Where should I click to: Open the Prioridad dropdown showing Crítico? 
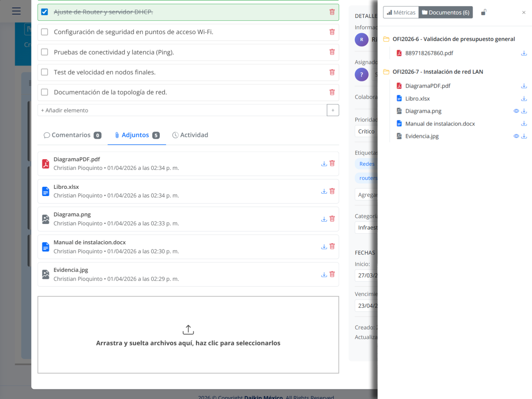(x=366, y=131)
